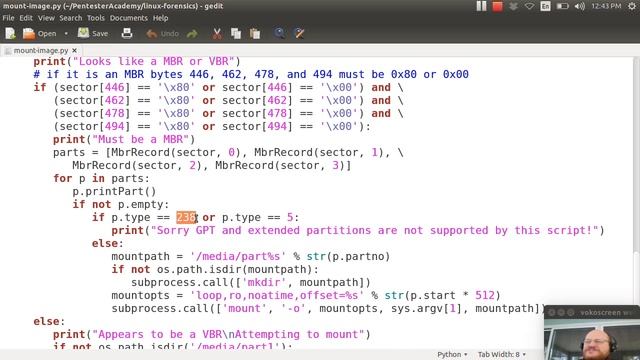
Task: Click the 'loop,ro,noatime,offset=%s' string
Action: [277, 295]
